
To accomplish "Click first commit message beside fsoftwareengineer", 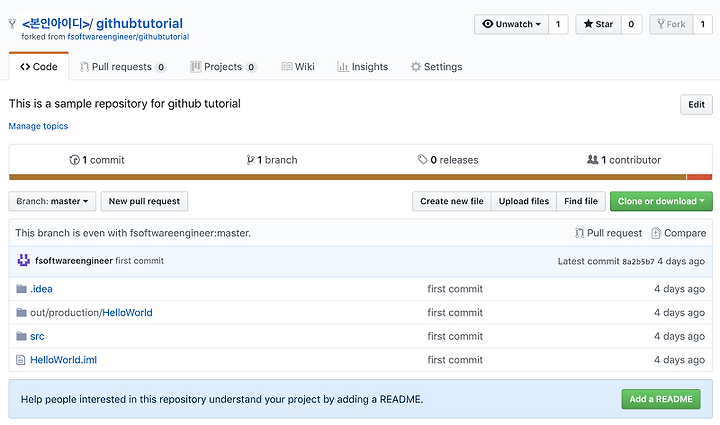I will [x=140, y=261].
